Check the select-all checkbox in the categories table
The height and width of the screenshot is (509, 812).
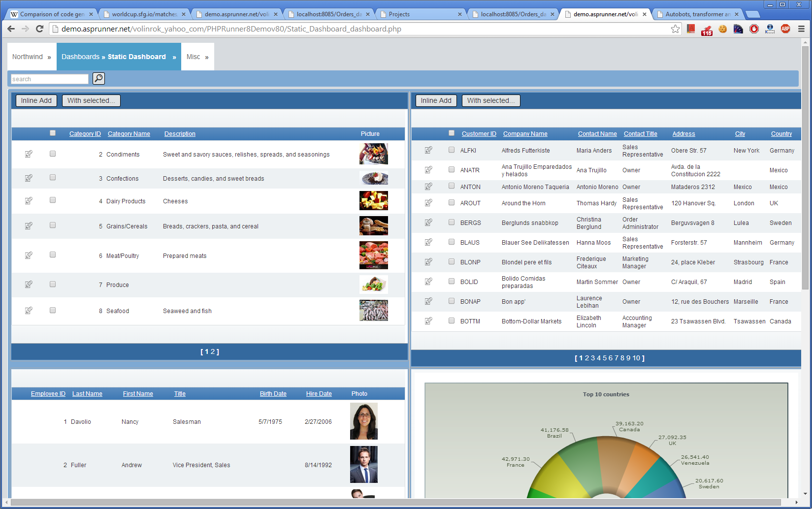point(52,133)
